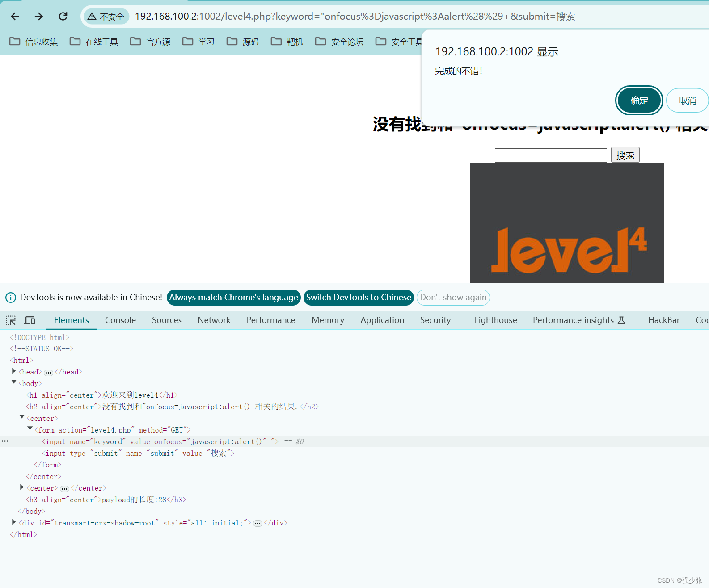709x588 pixels.
Task: Select the h1 欢迎来到level4 node
Action: 102,395
